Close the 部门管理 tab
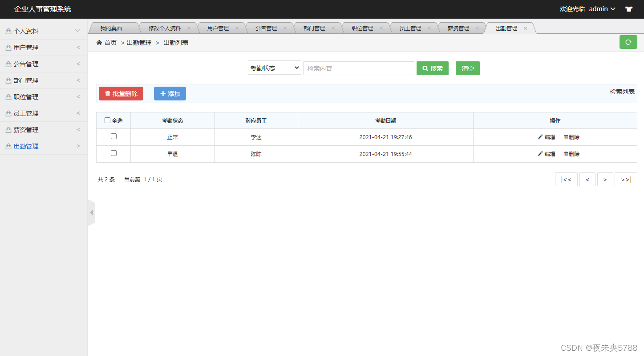 [333, 28]
